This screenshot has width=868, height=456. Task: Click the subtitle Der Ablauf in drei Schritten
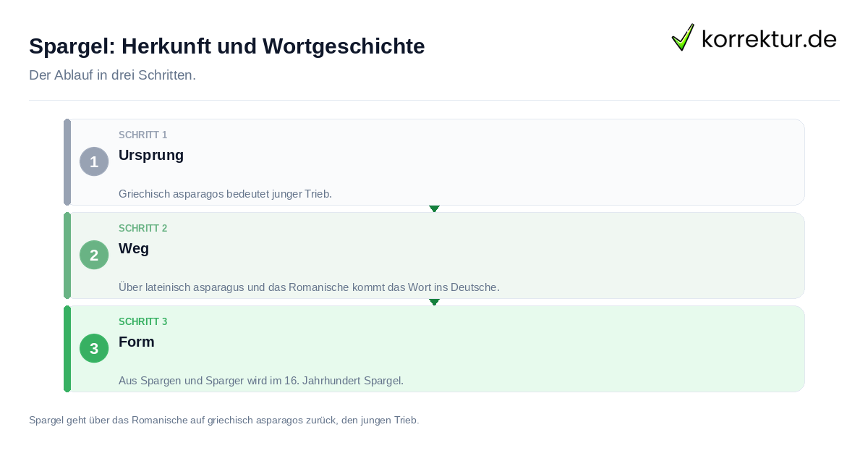pos(112,75)
